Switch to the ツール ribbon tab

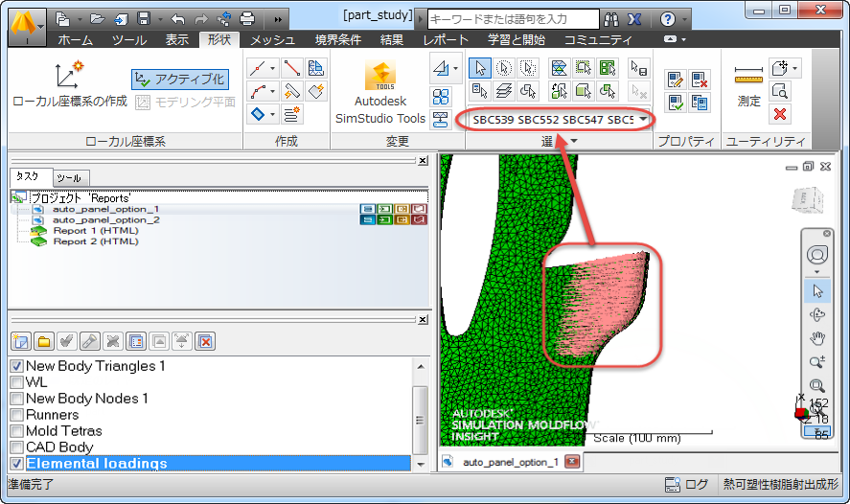(129, 39)
